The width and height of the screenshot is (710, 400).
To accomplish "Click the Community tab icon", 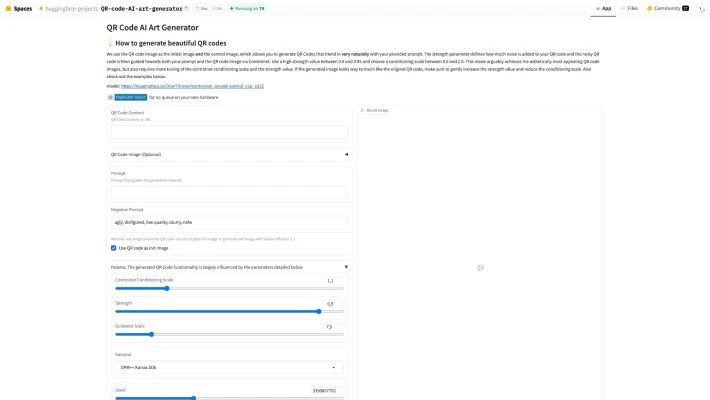I will click(x=649, y=8).
